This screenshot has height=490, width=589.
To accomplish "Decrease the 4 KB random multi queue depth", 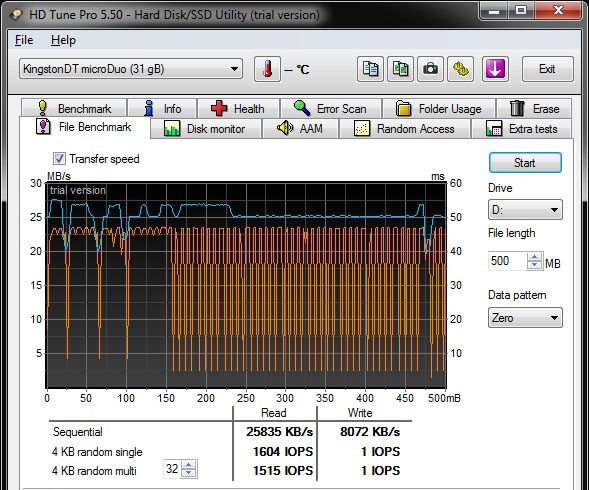I will click(189, 473).
